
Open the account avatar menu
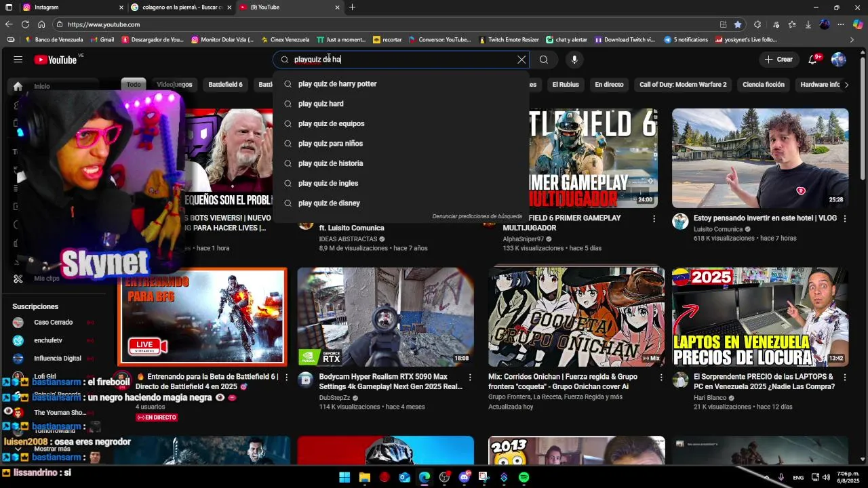839,60
